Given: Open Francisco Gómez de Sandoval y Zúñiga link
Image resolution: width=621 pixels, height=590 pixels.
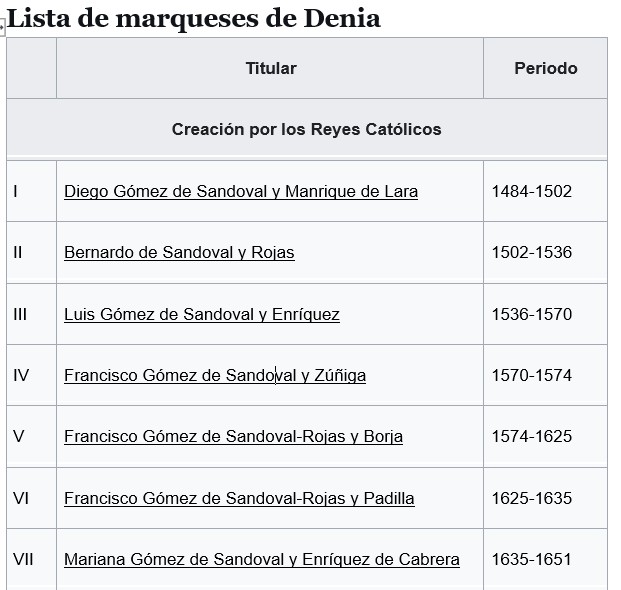Looking at the screenshot, I should pos(214,376).
